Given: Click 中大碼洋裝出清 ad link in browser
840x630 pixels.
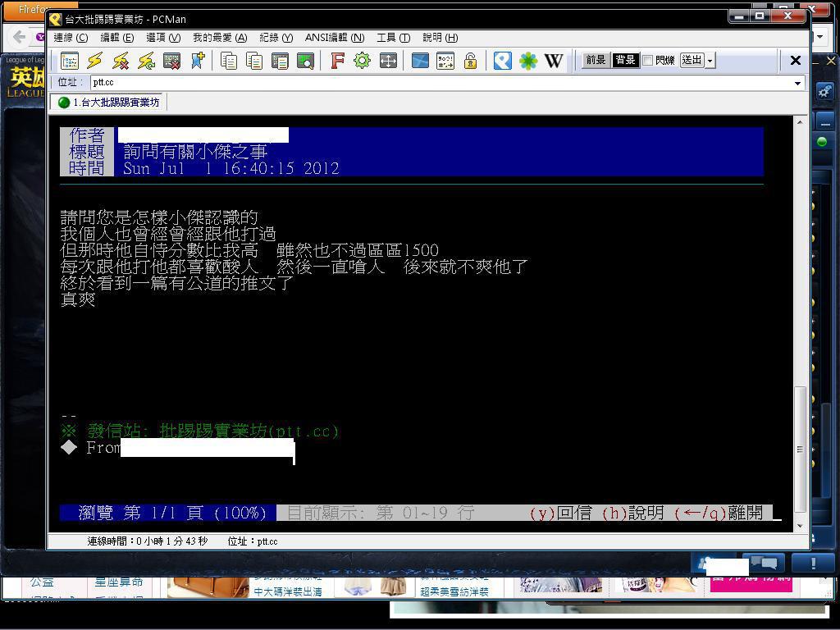Looking at the screenshot, I should click(x=288, y=592).
